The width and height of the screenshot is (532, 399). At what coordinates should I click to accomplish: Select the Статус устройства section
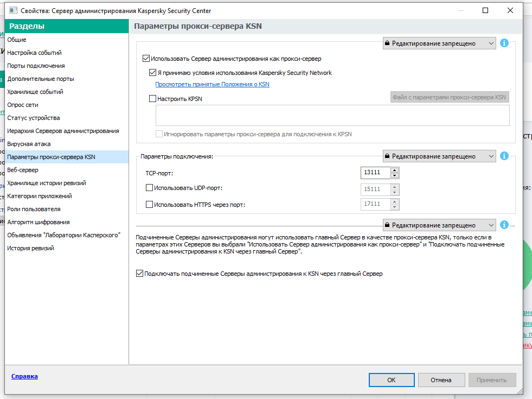(x=67, y=118)
